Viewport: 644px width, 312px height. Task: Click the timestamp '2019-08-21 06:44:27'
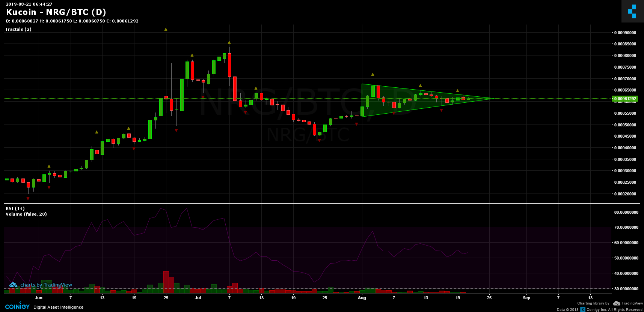29,4
